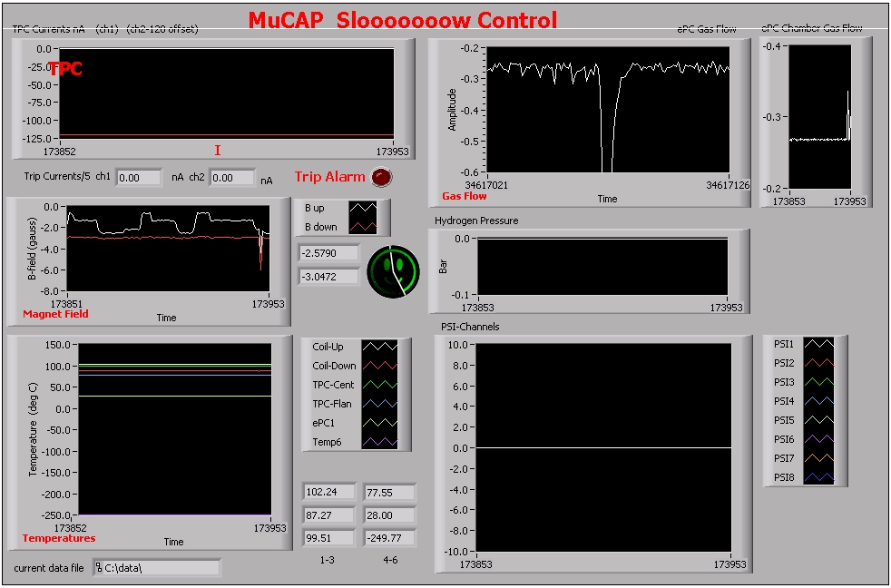This screenshot has width=891, height=588.
Task: Click the Temp6 purple legend line icon
Action: [378, 442]
